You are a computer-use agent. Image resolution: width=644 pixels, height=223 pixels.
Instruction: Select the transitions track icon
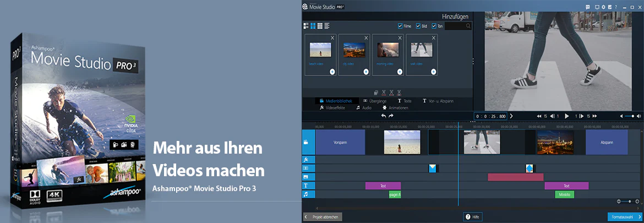[x=305, y=168]
